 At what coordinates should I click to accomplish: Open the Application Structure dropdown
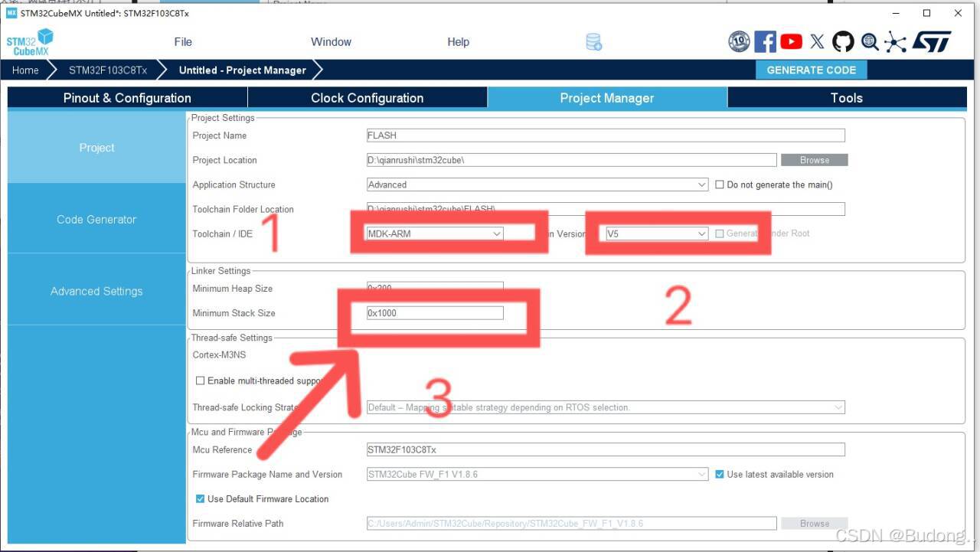(537, 185)
